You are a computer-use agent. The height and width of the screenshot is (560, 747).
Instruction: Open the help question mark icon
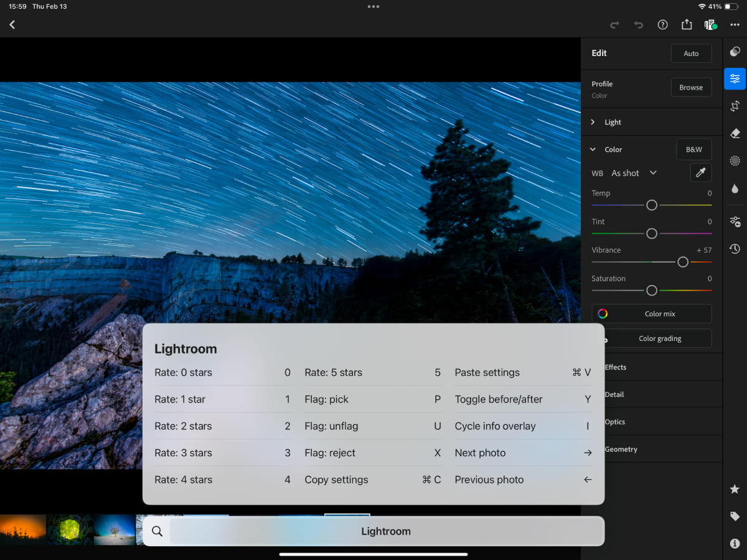pyautogui.click(x=662, y=25)
